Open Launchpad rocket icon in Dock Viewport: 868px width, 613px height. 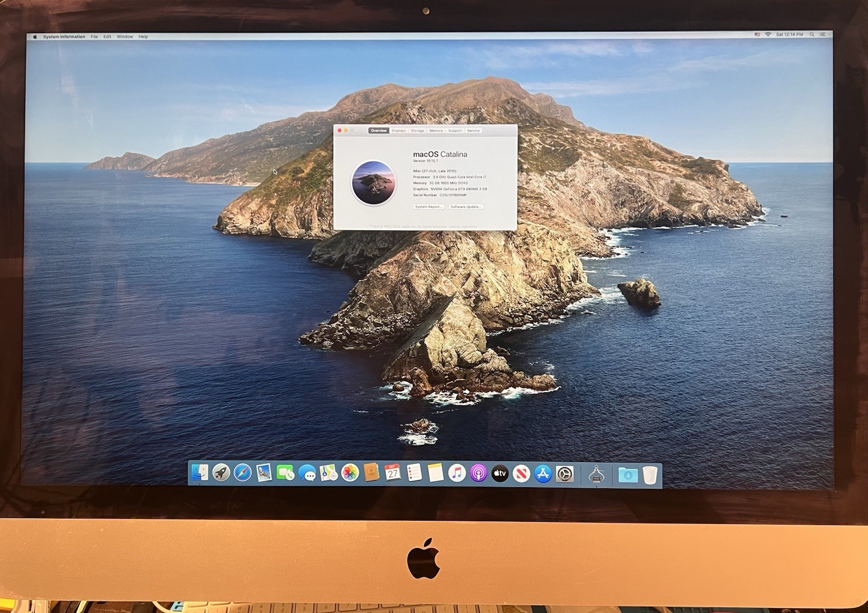pos(221,473)
